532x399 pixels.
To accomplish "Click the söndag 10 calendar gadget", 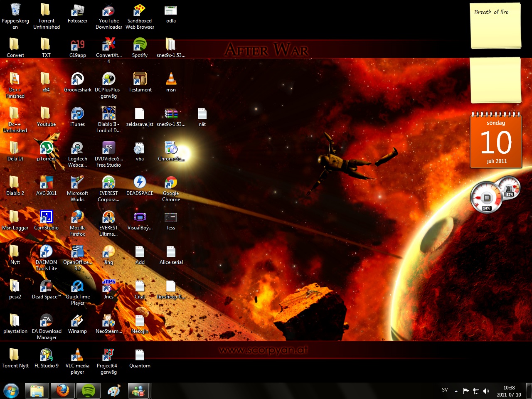I will [x=496, y=142].
